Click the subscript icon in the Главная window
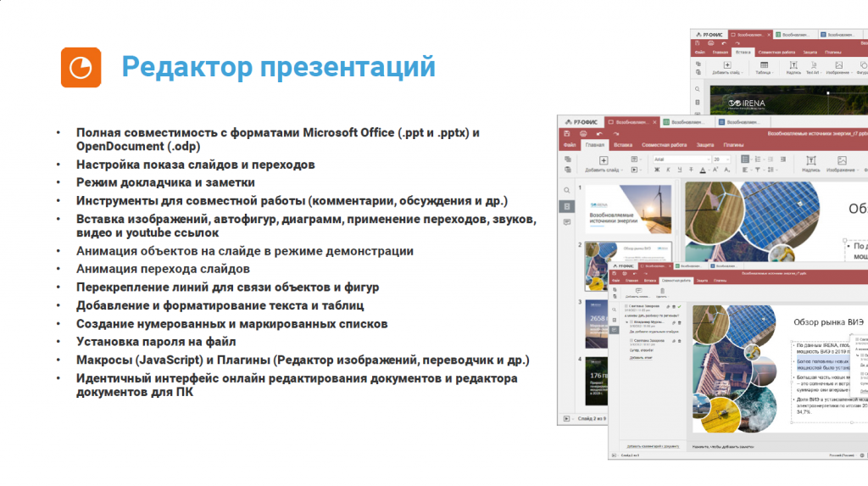The height and width of the screenshot is (486, 868). [x=726, y=170]
